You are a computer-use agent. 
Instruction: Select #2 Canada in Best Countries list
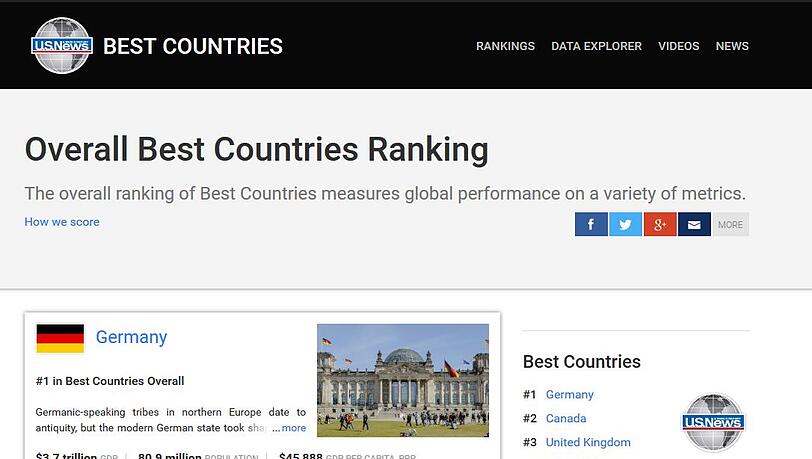pyautogui.click(x=566, y=418)
